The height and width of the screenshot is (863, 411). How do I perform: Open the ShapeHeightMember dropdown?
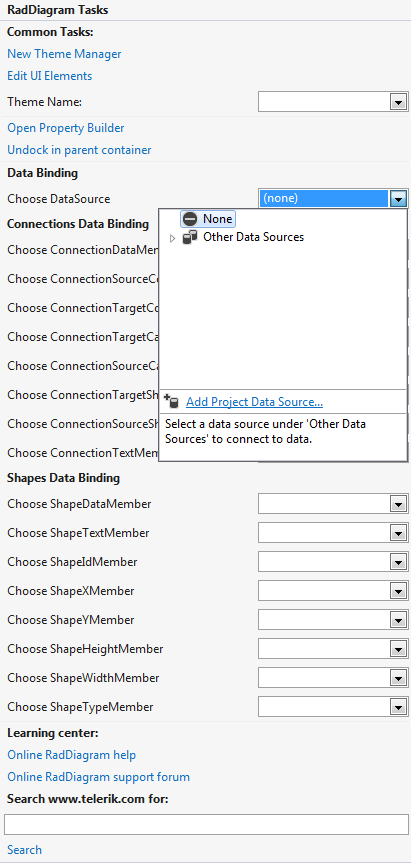(398, 649)
